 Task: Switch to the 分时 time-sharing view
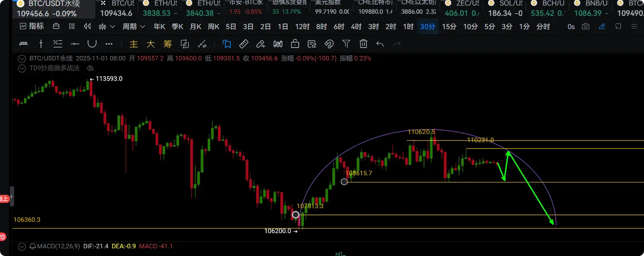(x=543, y=27)
